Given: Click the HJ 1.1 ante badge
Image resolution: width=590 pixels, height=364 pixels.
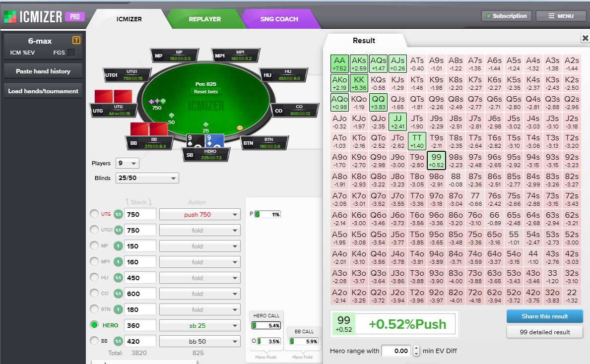Looking at the screenshot, I should tap(118, 278).
